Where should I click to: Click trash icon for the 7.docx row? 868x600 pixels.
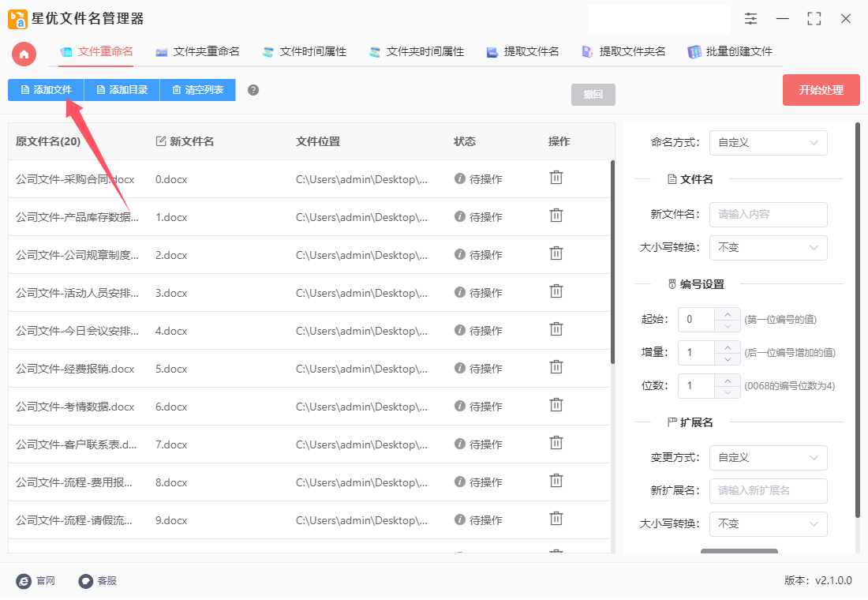click(556, 443)
